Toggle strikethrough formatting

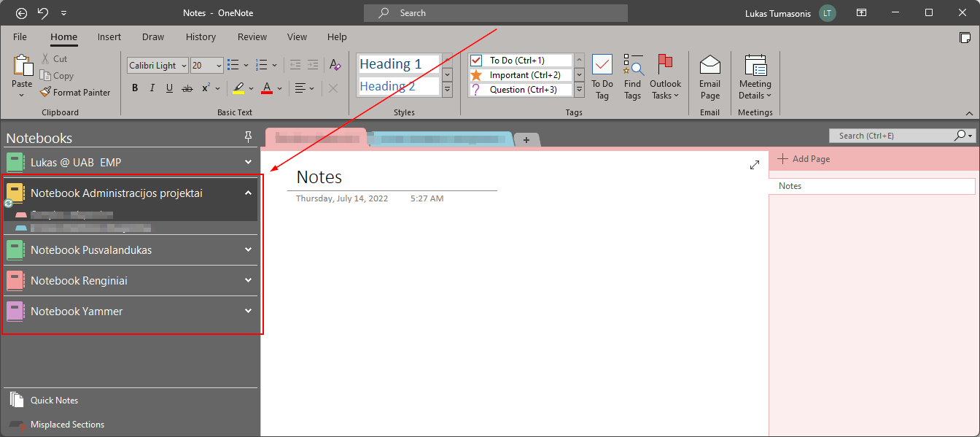coord(187,88)
